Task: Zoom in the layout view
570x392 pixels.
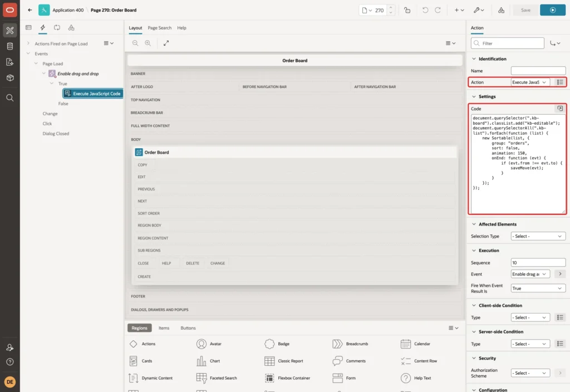Action: (x=148, y=43)
